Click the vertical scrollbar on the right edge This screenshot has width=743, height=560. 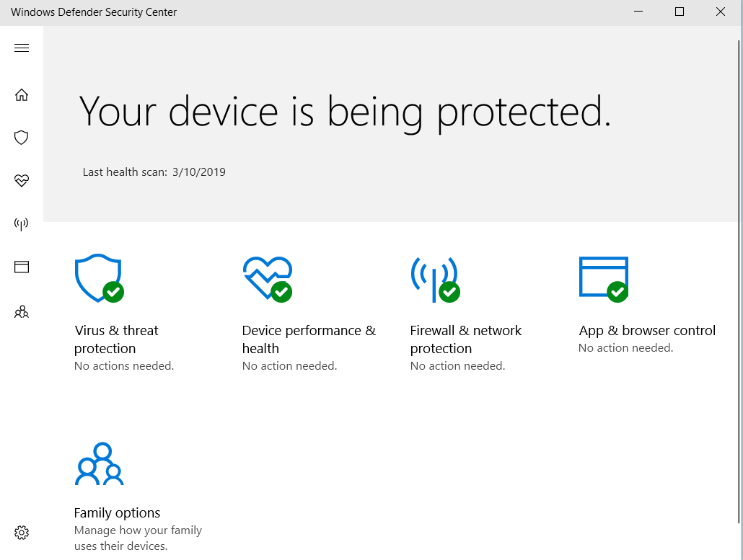coord(739,282)
